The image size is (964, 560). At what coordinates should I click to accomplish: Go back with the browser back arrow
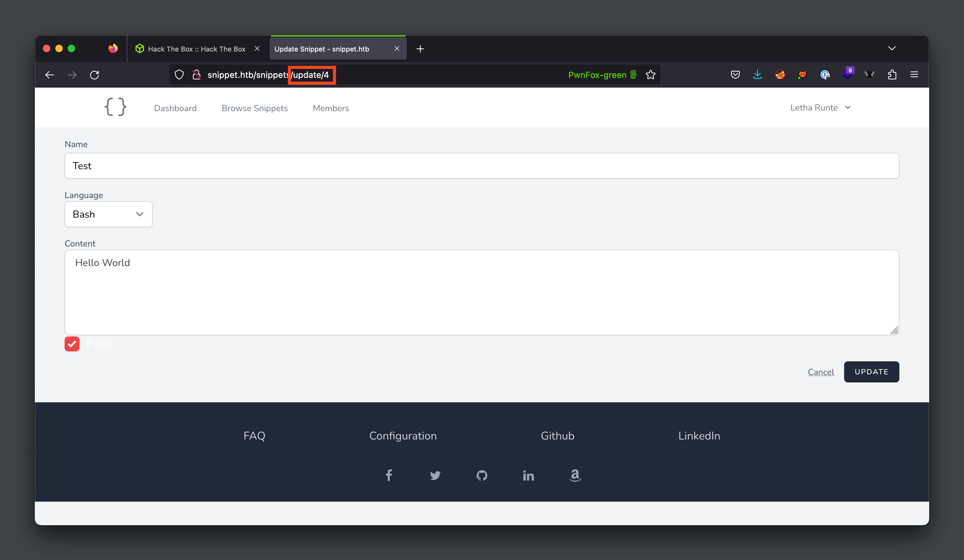[50, 75]
